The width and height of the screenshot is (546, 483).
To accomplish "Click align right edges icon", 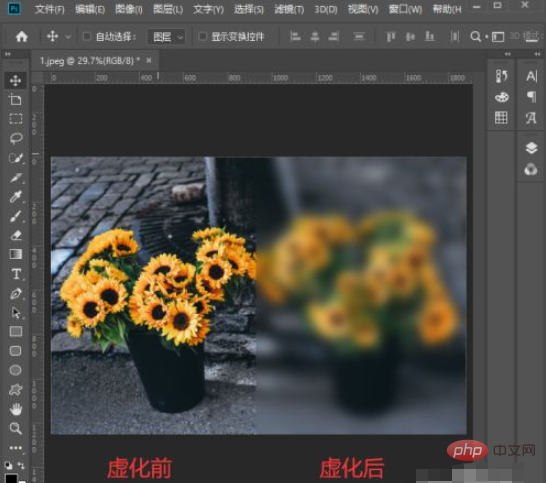I will click(x=334, y=36).
